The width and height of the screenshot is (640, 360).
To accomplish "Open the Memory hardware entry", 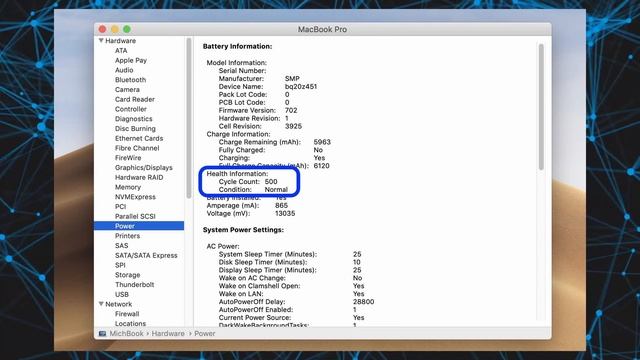I will click(x=128, y=187).
